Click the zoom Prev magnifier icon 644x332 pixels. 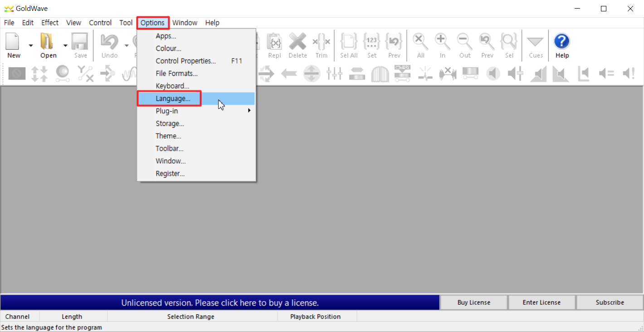click(487, 42)
